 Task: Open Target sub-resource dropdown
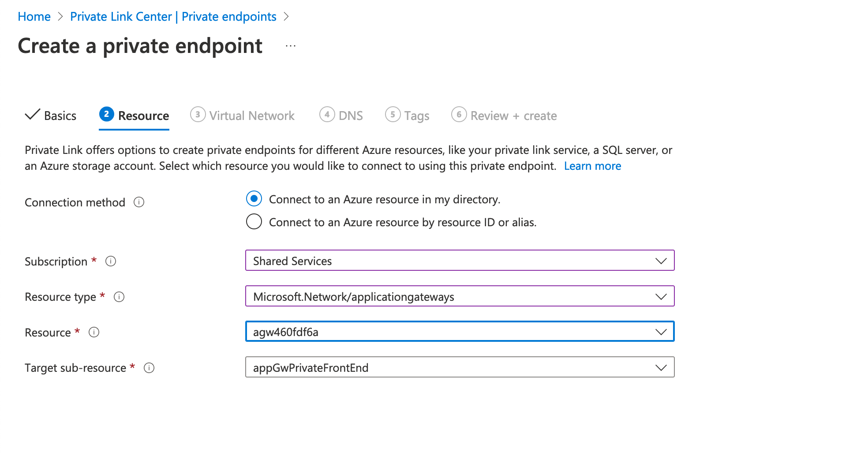[x=460, y=367]
